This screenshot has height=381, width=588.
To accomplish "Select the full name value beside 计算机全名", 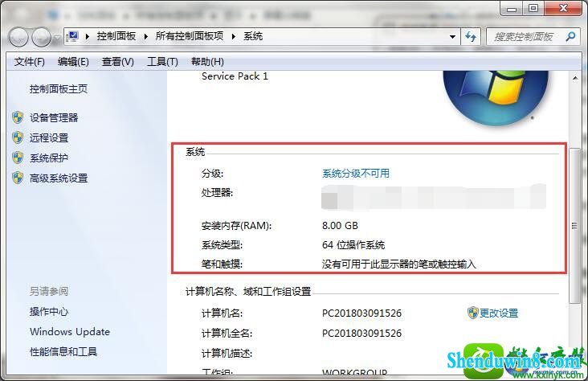I will [361, 334].
